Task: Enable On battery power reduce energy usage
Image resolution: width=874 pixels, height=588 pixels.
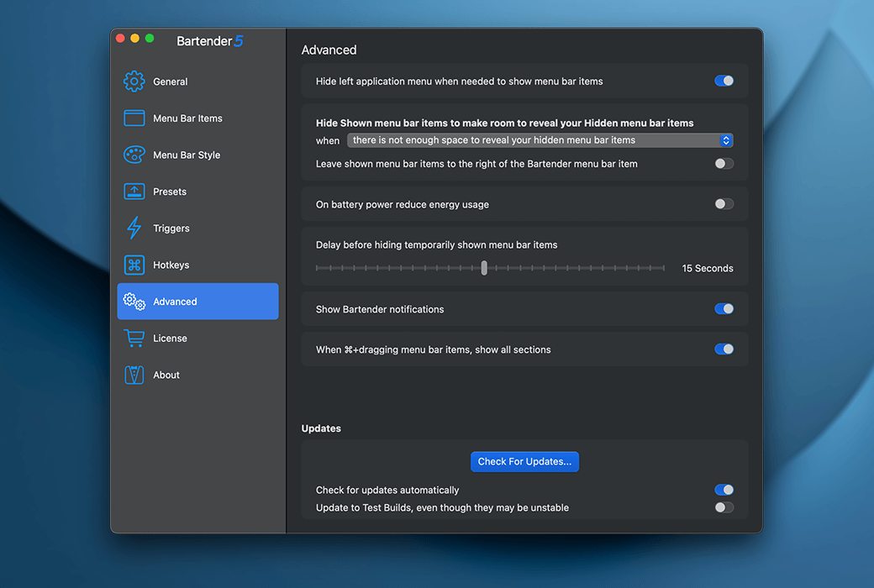Action: [x=724, y=204]
